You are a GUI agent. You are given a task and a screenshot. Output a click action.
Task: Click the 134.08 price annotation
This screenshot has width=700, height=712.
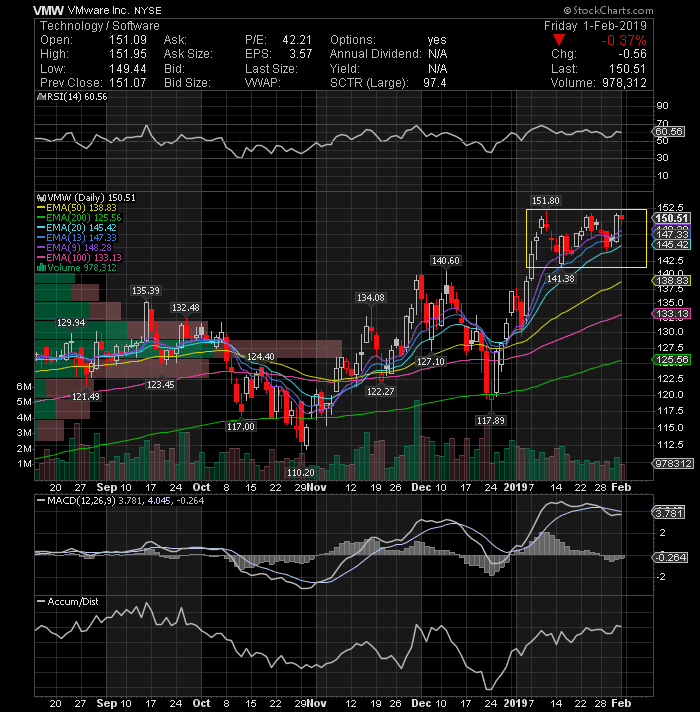point(370,298)
